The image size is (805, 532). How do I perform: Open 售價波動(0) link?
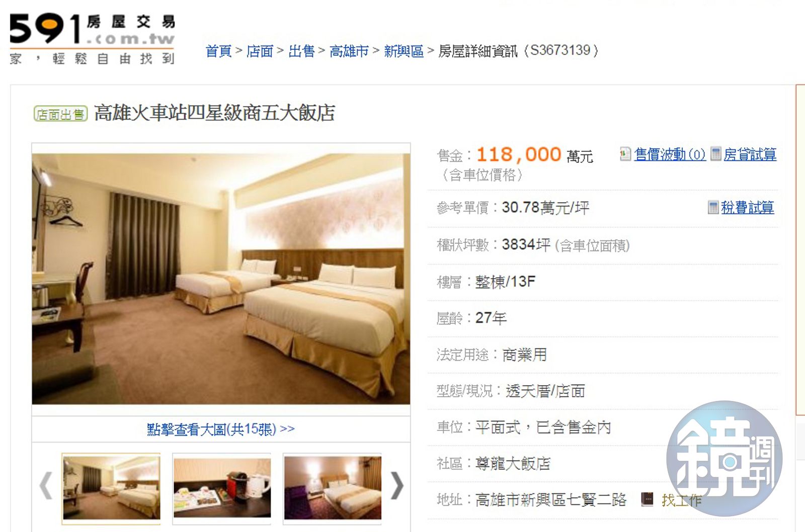coord(670,154)
